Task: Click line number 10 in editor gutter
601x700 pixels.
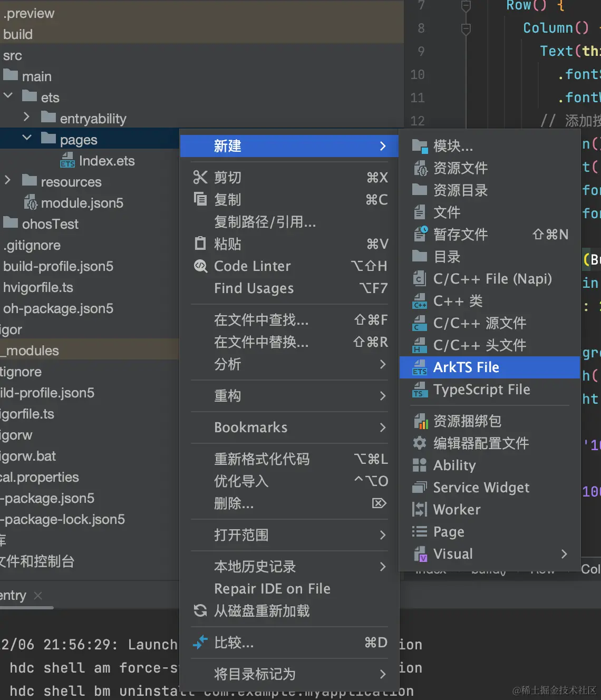Action: (x=417, y=74)
